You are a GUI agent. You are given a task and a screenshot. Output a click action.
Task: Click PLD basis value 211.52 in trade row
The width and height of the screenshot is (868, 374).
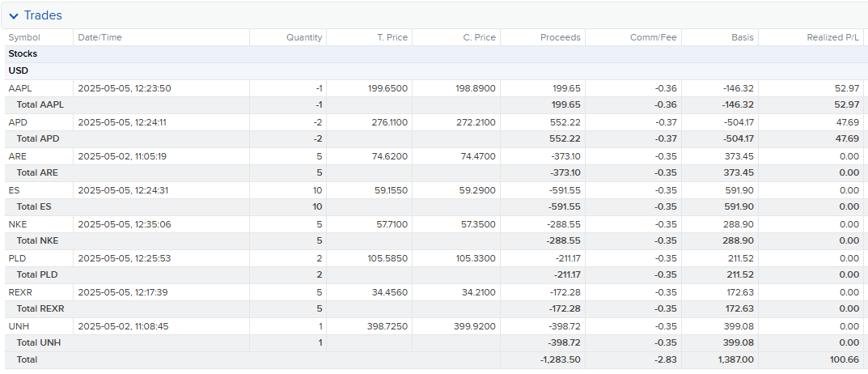742,258
